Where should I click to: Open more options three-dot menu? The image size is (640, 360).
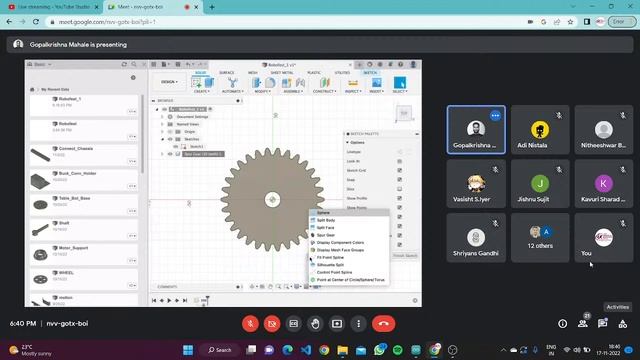358,324
